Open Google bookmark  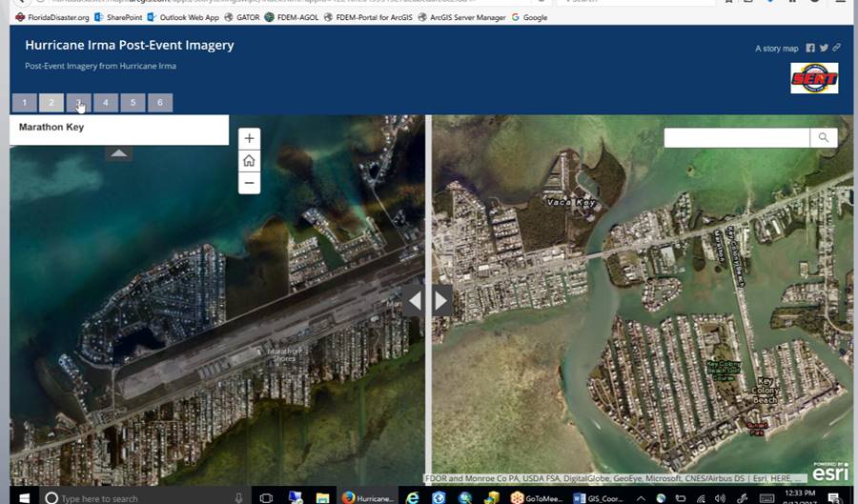(x=529, y=17)
